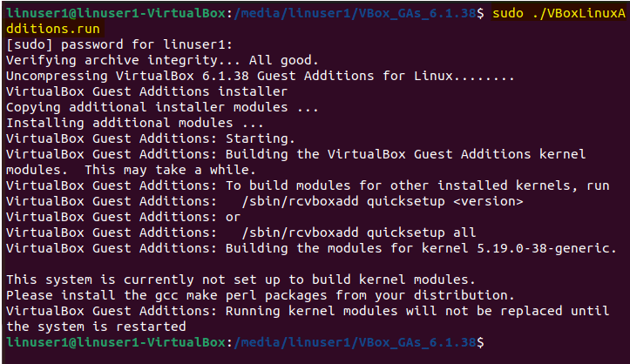Click the 'Uncompressing VirtualBox 6.1.38 Guest Additions' line
Viewport: 630px width, 364px height.
(x=261, y=76)
